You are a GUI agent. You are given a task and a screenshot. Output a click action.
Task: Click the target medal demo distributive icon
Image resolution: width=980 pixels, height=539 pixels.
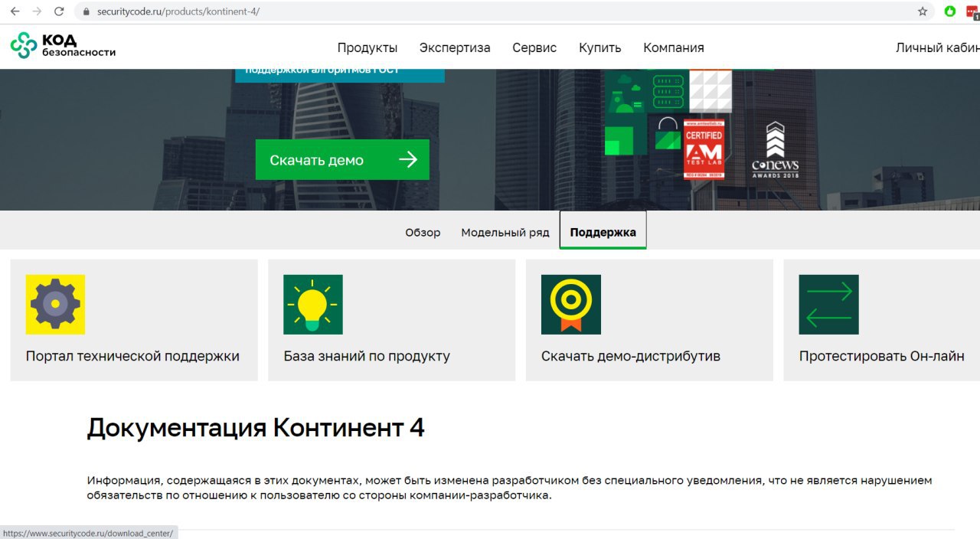click(x=571, y=305)
